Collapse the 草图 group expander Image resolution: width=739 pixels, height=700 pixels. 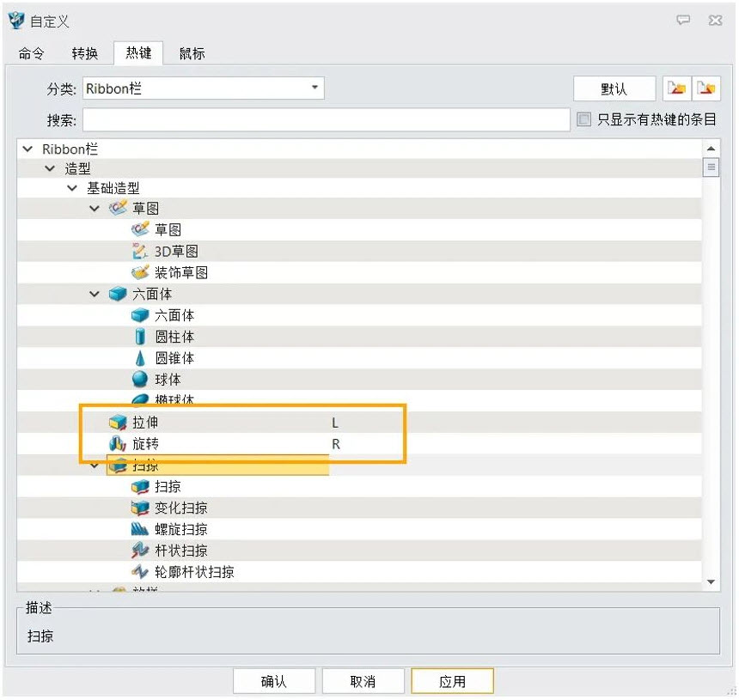pos(95,210)
